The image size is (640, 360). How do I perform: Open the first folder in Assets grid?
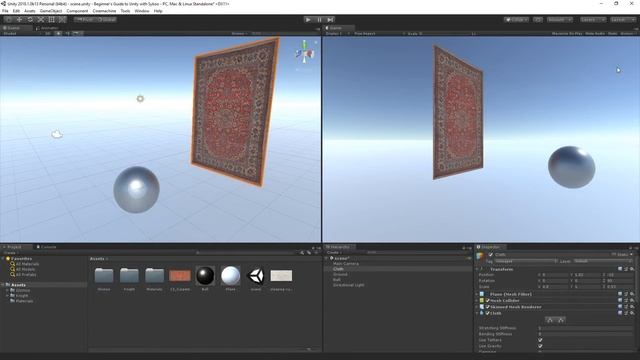pyautogui.click(x=104, y=276)
